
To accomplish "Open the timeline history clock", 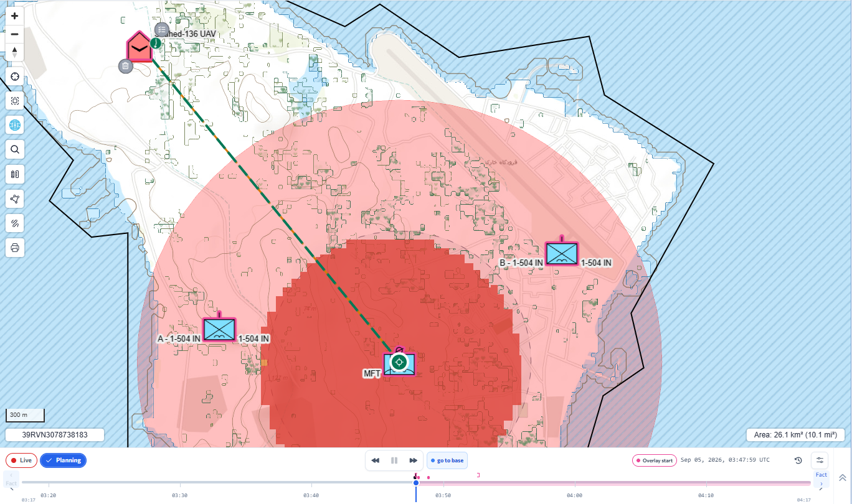I will (798, 460).
